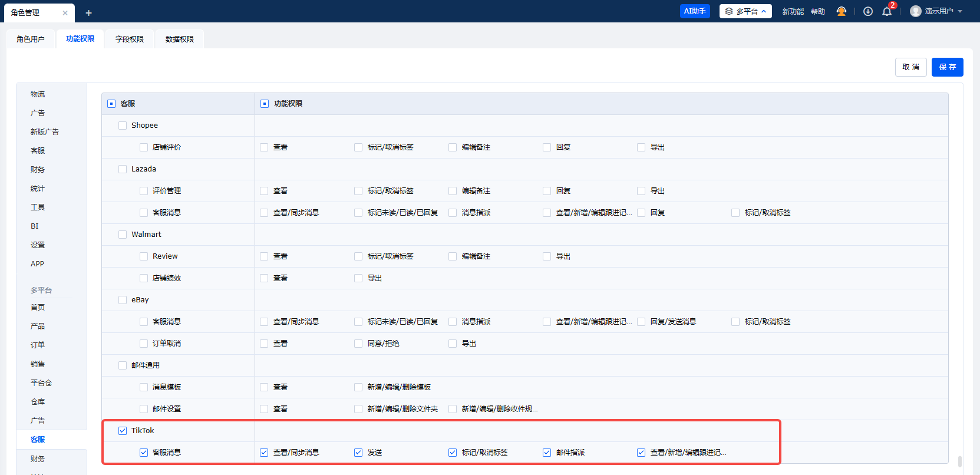Check the Walmart 店铺绩效 checkbox
980x475 pixels.
pos(144,278)
